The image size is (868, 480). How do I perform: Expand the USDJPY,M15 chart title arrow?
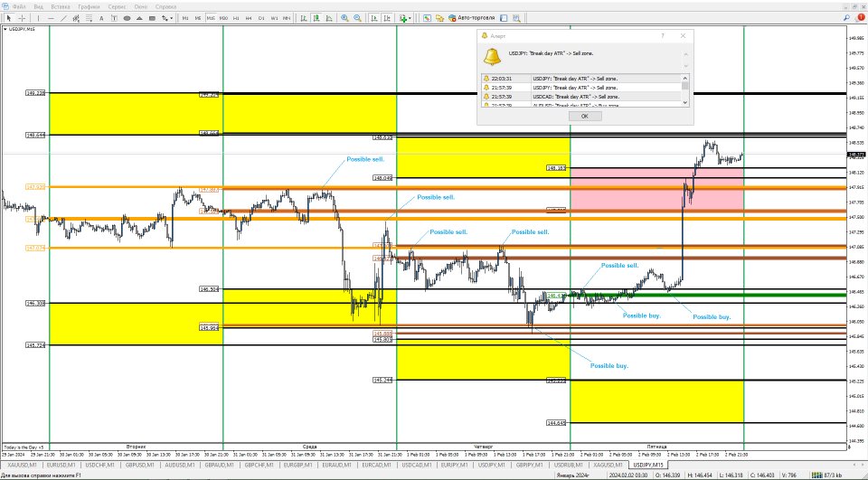(5, 29)
